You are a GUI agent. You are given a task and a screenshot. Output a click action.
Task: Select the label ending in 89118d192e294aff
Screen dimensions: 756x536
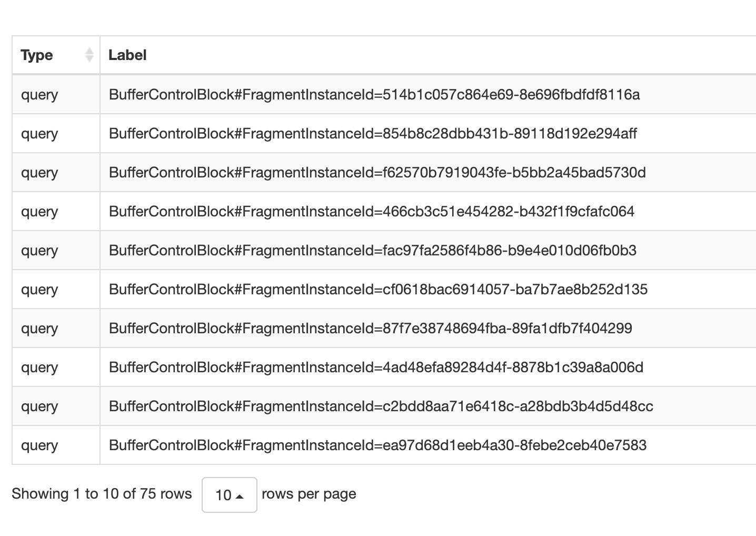(373, 134)
